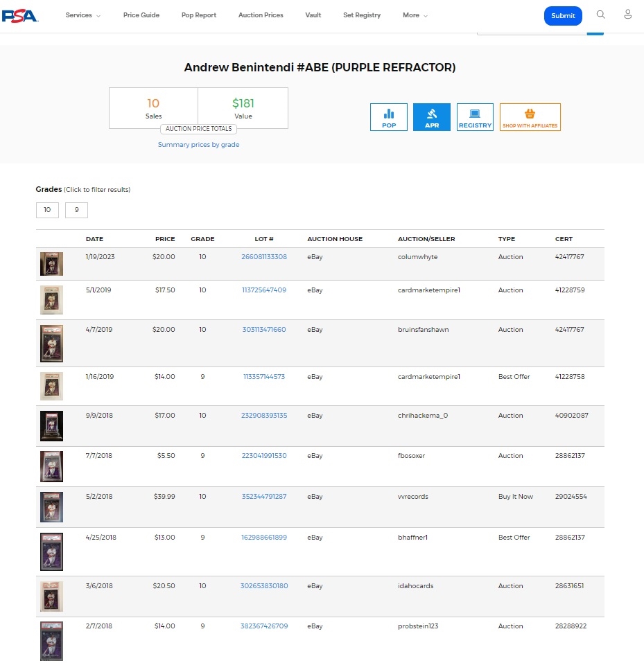This screenshot has height=663, width=644.
Task: Click the Buy It Now type cell
Action: point(515,497)
